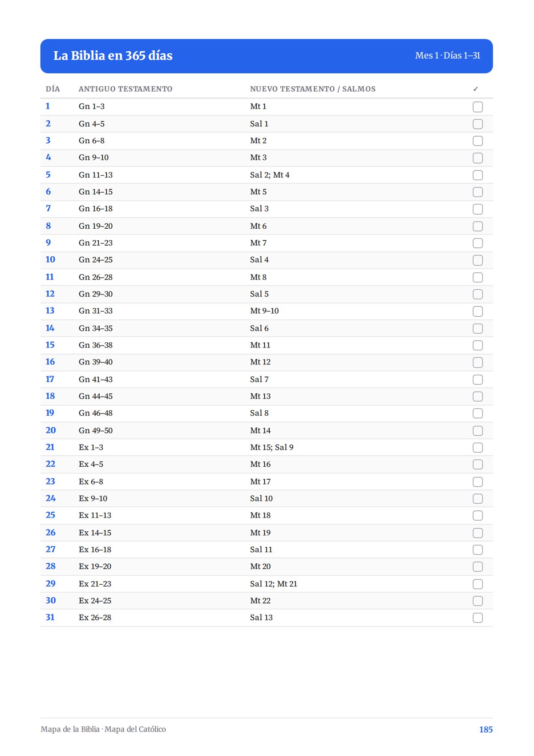
Task: Tick the day 3 checkbox
Action: (x=477, y=141)
